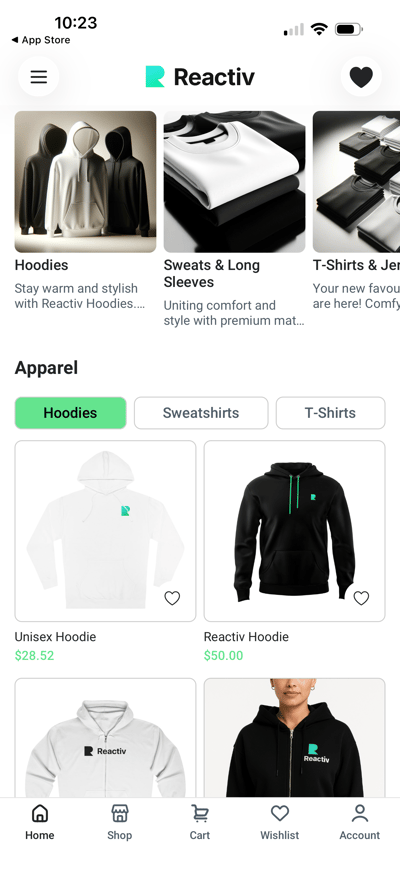
Task: View the Unisex Hoodie product title
Action: coord(55,637)
